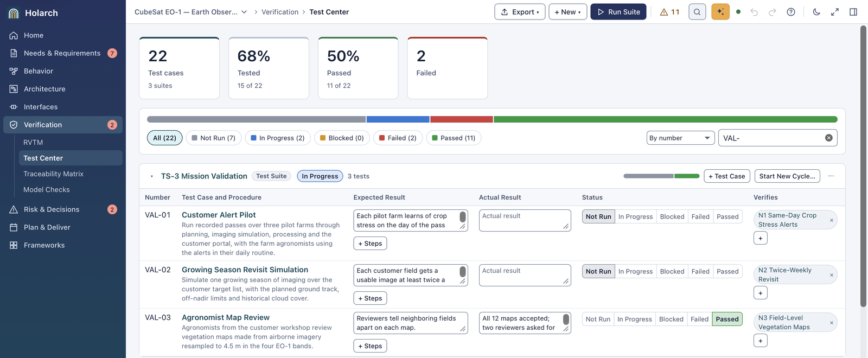Open search with the magnifier icon
Viewport: 868px width, 358px height.
point(697,12)
